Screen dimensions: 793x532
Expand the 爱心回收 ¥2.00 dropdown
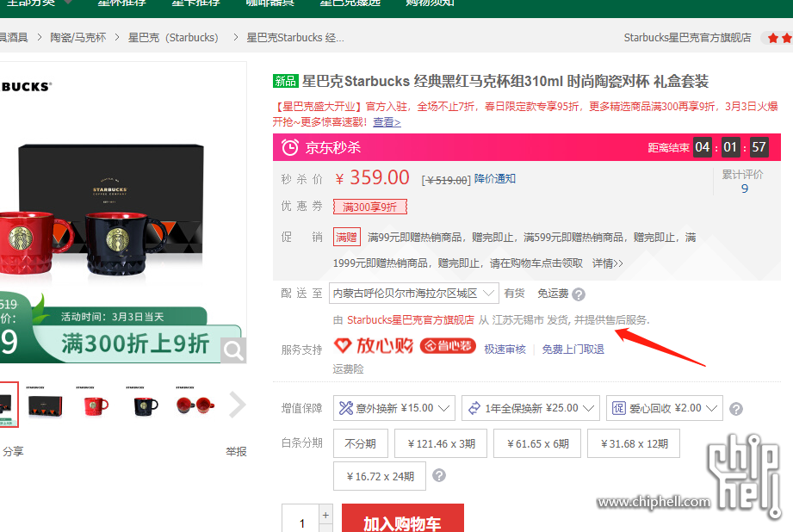click(665, 408)
